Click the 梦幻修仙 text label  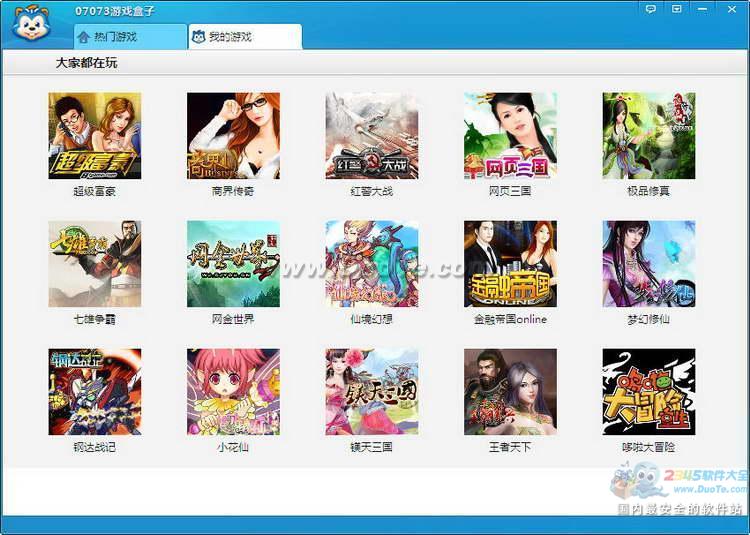(649, 319)
